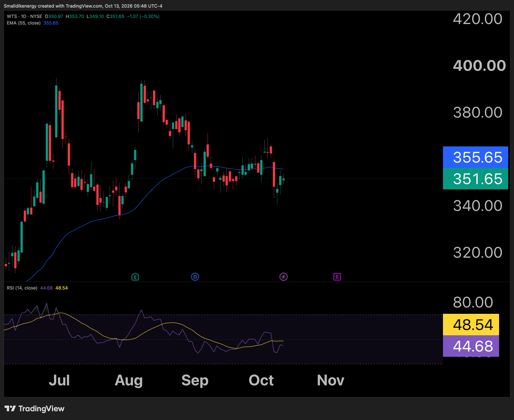Click the 80.00 RSI axis label

(x=473, y=302)
